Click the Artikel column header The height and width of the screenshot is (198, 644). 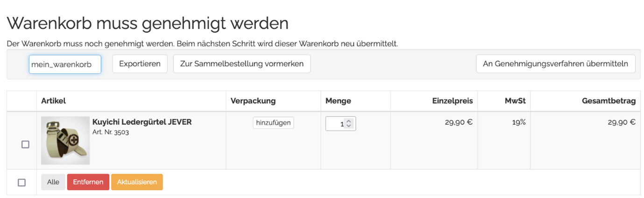click(x=54, y=101)
